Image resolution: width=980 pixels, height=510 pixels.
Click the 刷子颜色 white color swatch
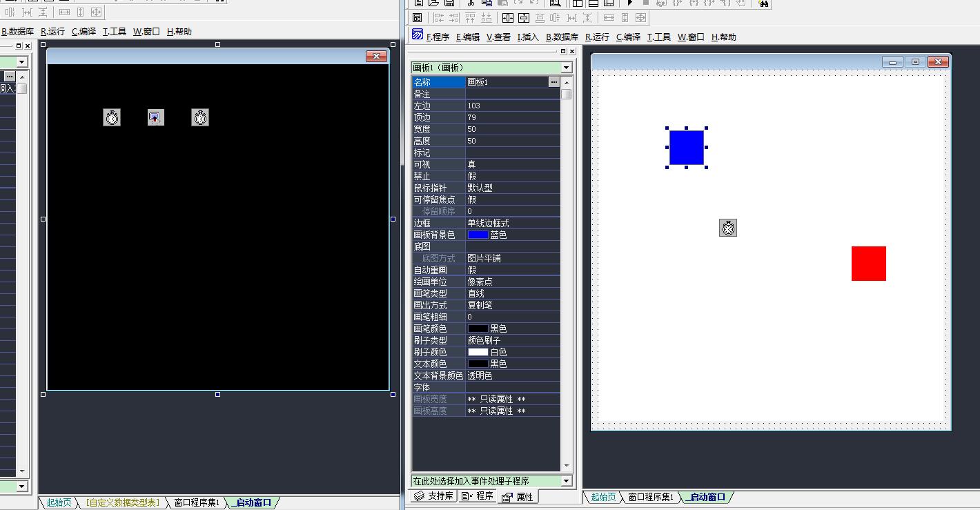pyautogui.click(x=478, y=352)
